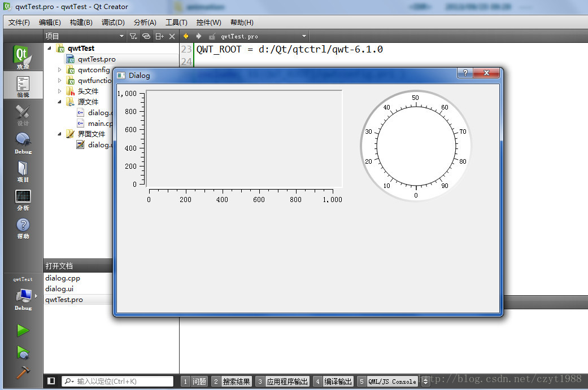
Task: Click the filter tree icon
Action: (133, 36)
